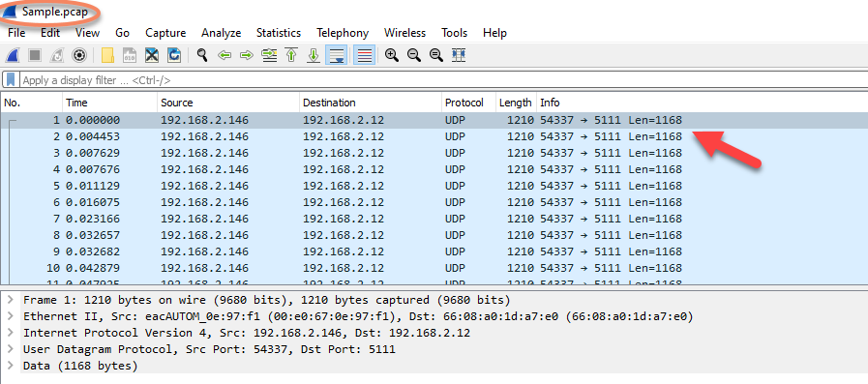Go back in packet history arrow
The height and width of the screenshot is (384, 868).
[x=224, y=55]
